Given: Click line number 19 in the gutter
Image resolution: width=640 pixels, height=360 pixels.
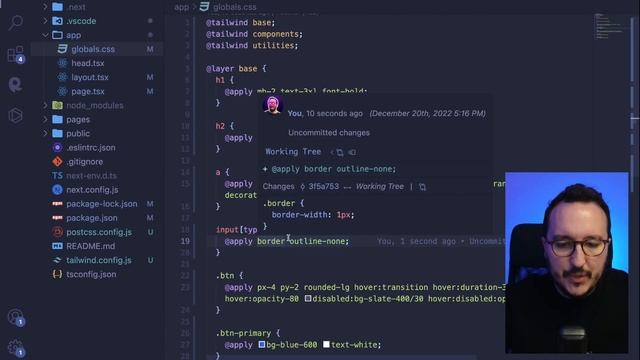Looking at the screenshot, I should 185,241.
